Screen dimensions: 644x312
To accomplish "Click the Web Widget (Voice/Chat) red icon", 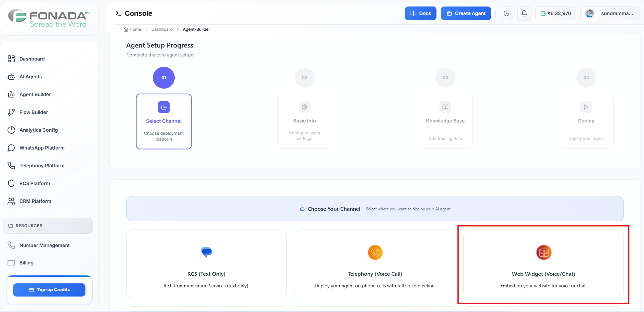I will 544,252.
